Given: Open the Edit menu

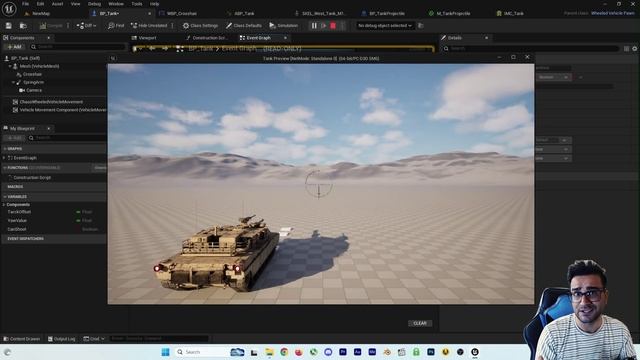Looking at the screenshot, I should [x=40, y=4].
